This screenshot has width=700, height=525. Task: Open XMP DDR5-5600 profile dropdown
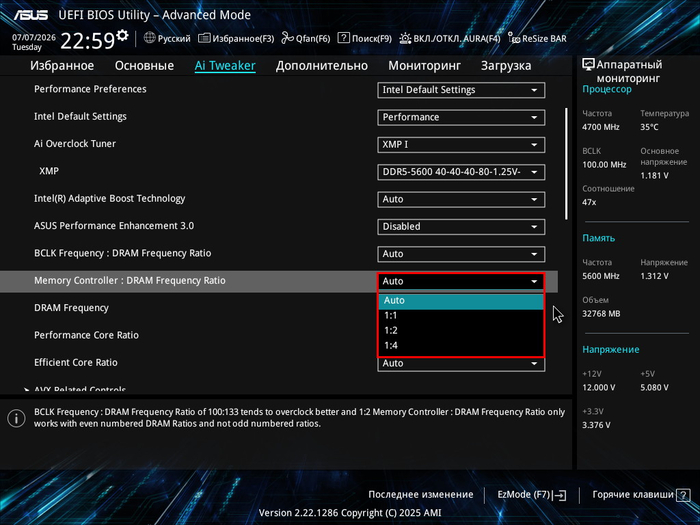pyautogui.click(x=461, y=172)
